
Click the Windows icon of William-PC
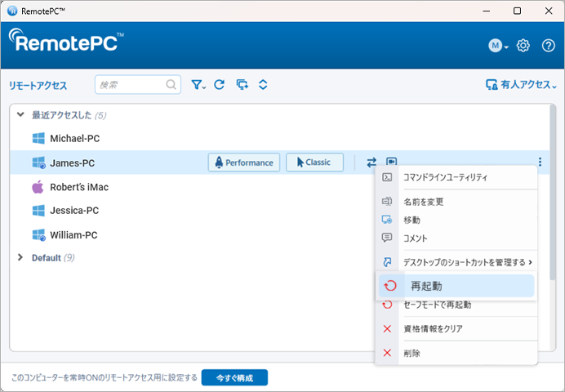click(39, 235)
